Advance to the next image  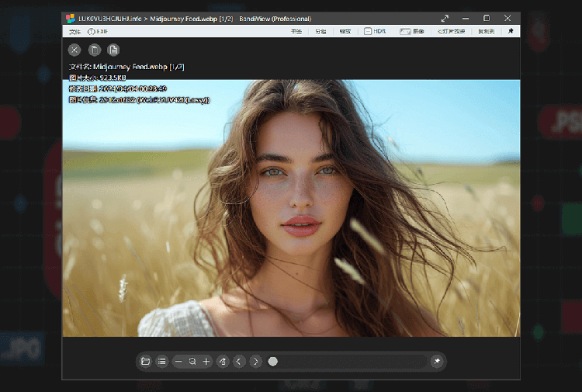(x=255, y=361)
